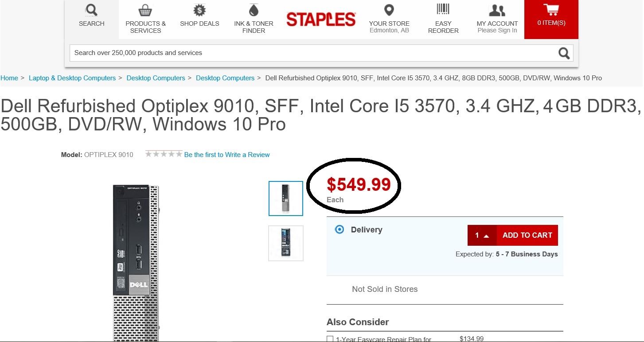The width and height of the screenshot is (644, 342).
Task: Select the first product thumbnail image
Action: click(x=286, y=198)
